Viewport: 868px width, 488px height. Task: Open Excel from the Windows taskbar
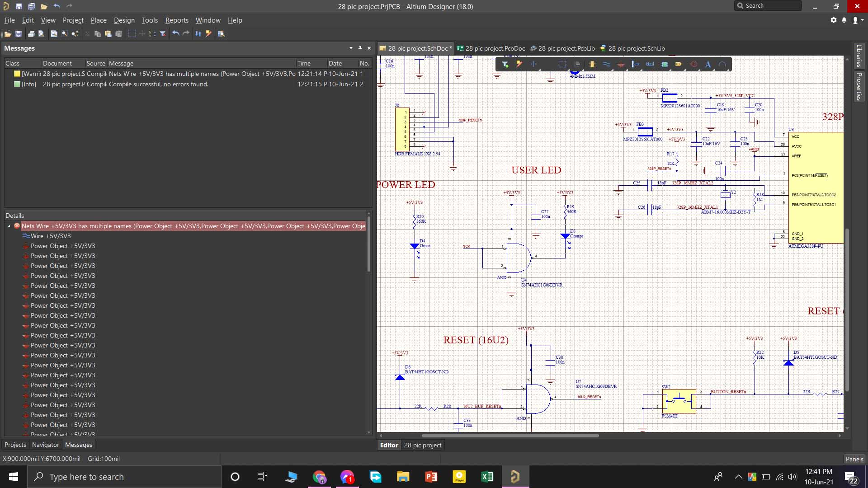[487, 477]
